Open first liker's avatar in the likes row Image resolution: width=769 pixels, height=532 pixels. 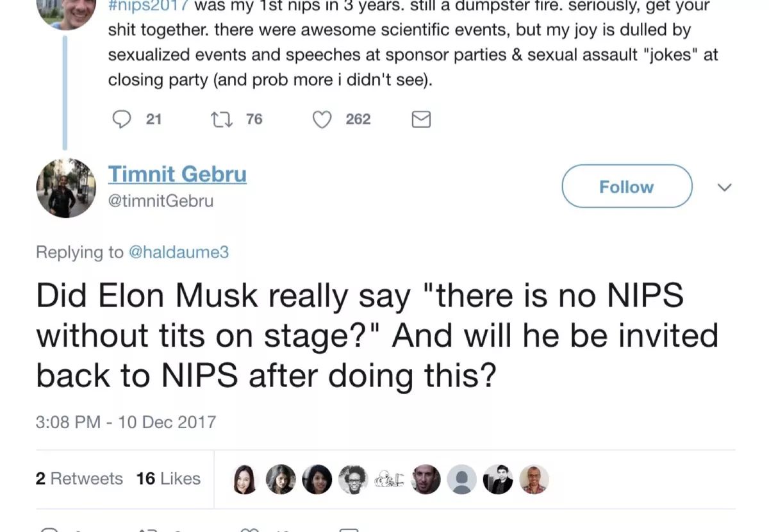[x=244, y=479]
